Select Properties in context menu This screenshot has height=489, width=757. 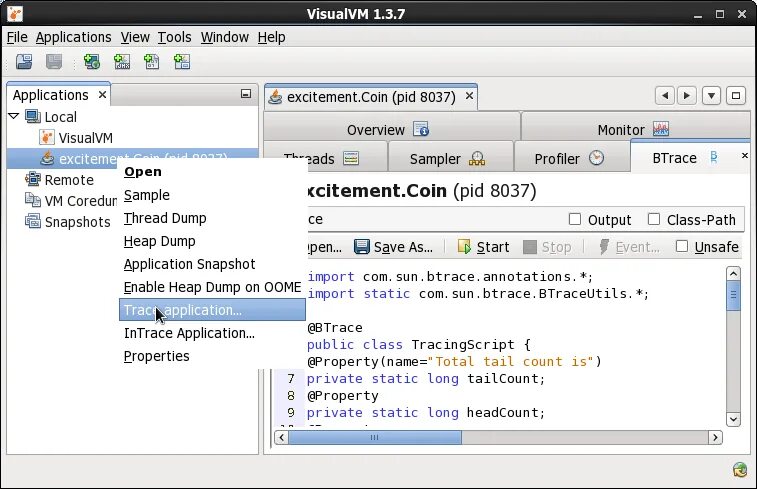tap(212, 356)
